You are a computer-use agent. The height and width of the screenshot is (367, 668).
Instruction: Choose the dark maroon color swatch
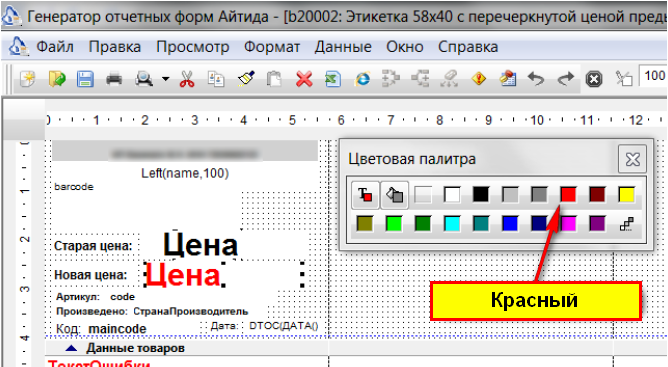(x=597, y=195)
